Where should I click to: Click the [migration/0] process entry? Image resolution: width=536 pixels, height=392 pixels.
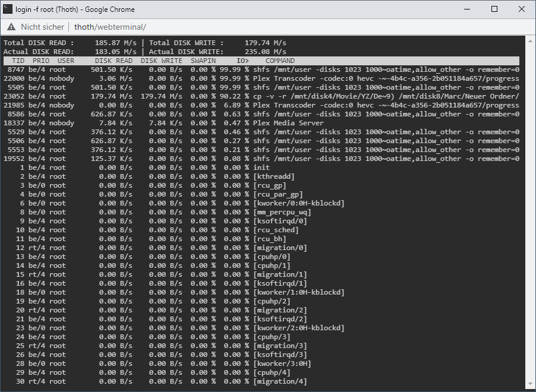tap(280, 248)
